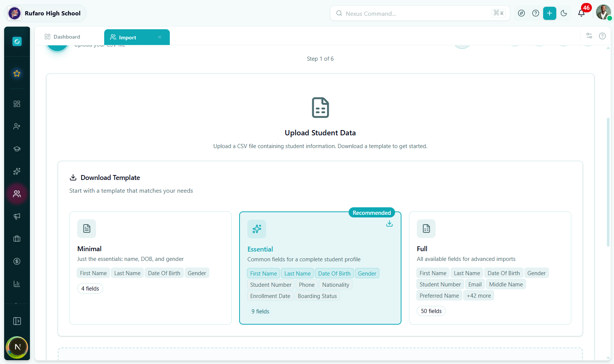Open the add-user icon in sidebar

[x=17, y=126]
